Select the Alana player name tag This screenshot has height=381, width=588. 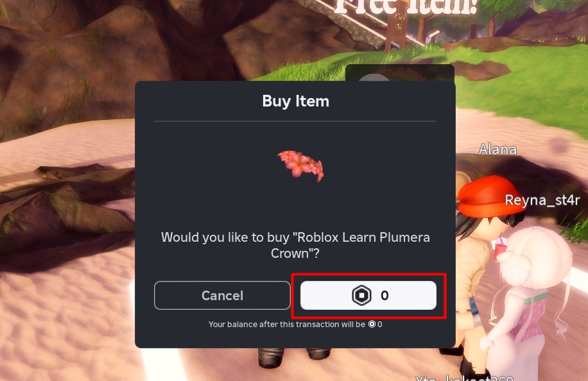(497, 149)
